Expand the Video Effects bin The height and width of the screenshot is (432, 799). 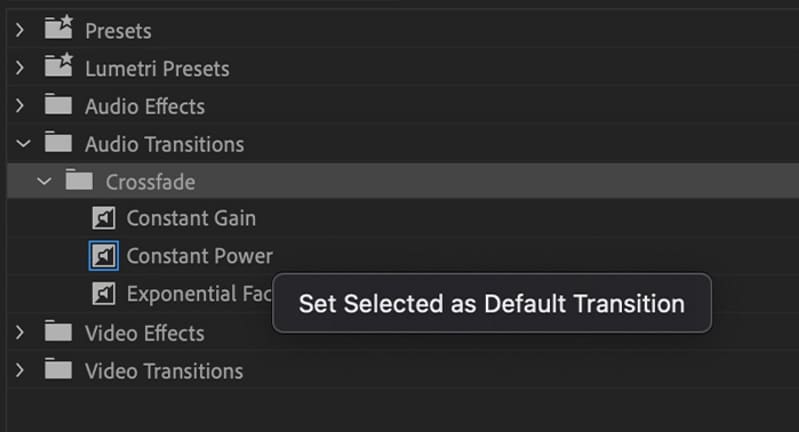pos(21,333)
